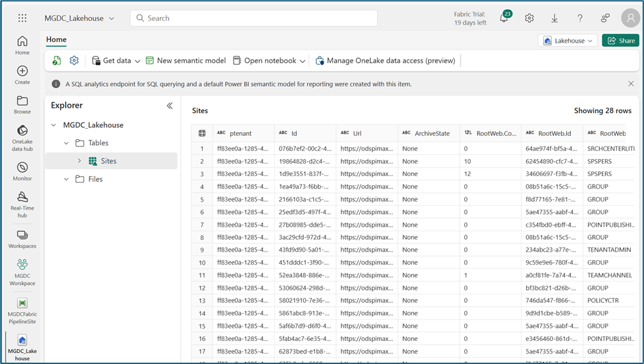Click the info icon in the notification banner

click(x=56, y=83)
